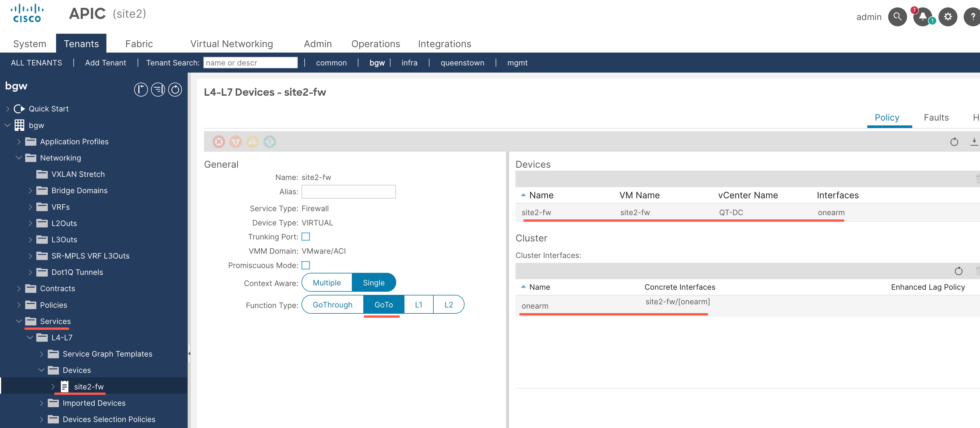This screenshot has width=980, height=428.
Task: Set Context Aware to Multiple
Action: click(x=327, y=282)
